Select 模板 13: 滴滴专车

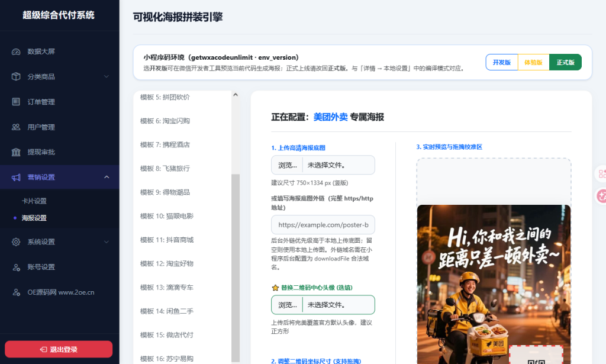[166, 287]
